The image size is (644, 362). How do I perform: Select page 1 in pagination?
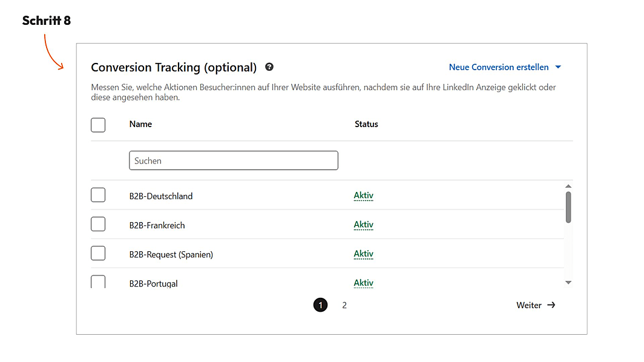pyautogui.click(x=320, y=305)
